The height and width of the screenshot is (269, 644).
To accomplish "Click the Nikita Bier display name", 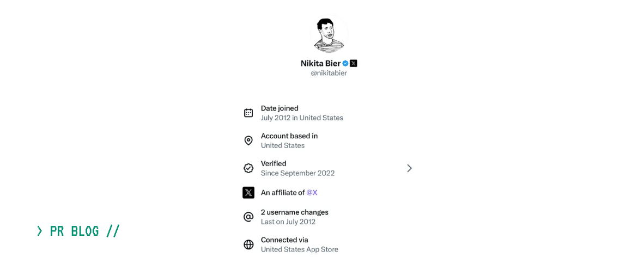I will click(320, 63).
